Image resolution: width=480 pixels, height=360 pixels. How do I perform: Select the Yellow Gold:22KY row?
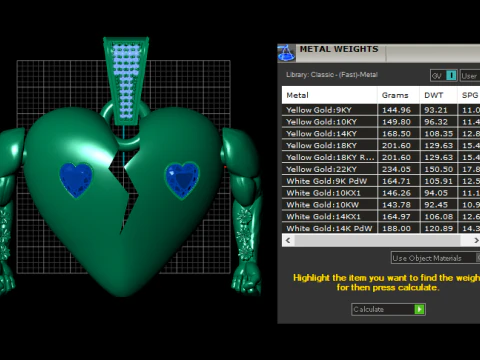click(381, 169)
